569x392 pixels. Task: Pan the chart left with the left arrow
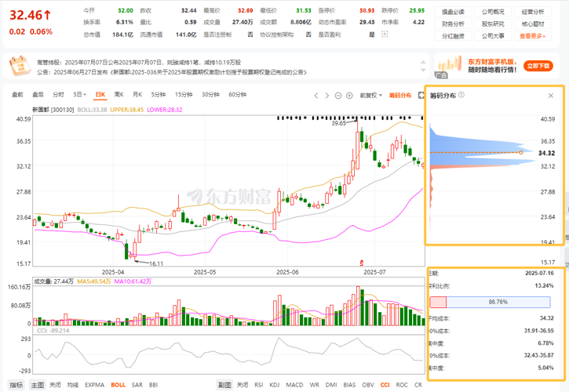click(x=316, y=96)
